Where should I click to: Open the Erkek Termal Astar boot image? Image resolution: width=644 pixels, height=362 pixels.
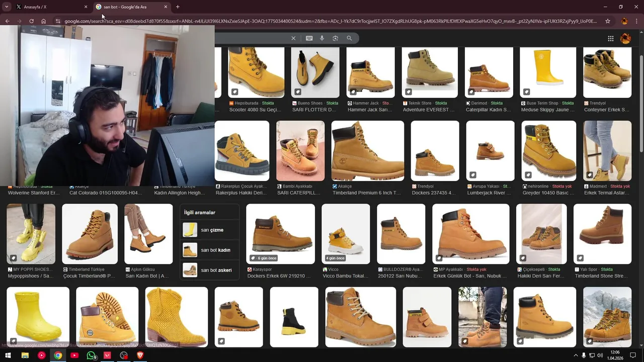point(607,151)
